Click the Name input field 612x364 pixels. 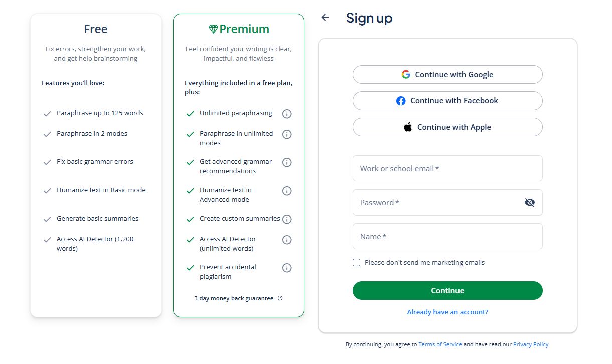pos(447,237)
